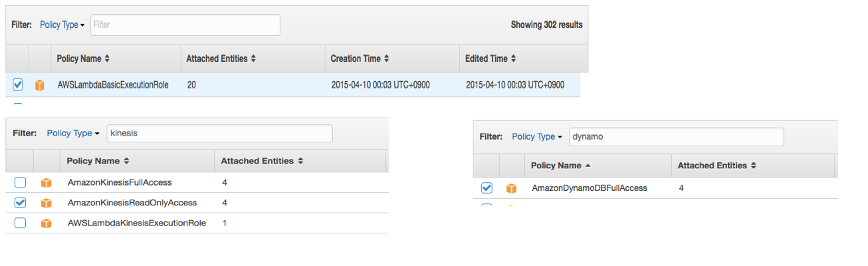Open Policy Type dropdown beside dynamo filter
Image resolution: width=868 pixels, height=266 pixels.
[537, 136]
